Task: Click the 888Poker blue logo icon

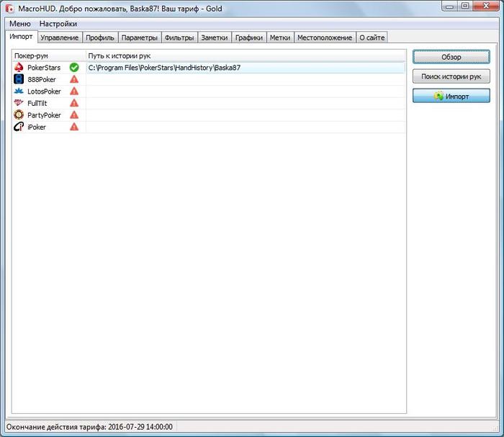Action: click(19, 79)
